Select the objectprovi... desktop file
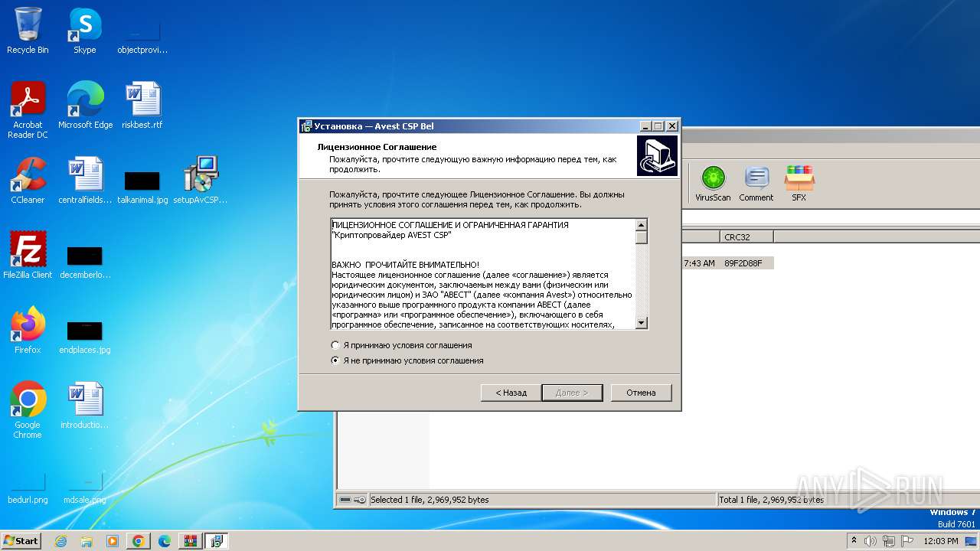 click(x=142, y=37)
